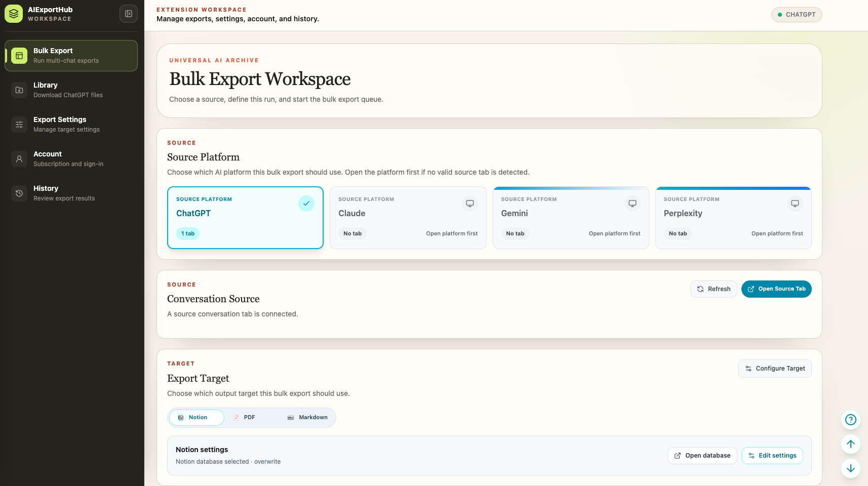Click 'No tab' badge on Perplexity card
This screenshot has width=868, height=486.
click(x=678, y=233)
